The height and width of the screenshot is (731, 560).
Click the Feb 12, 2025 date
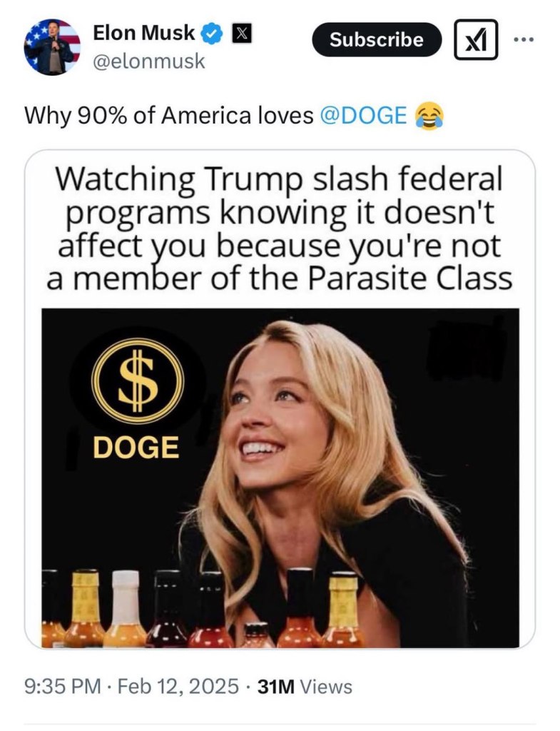point(178,686)
